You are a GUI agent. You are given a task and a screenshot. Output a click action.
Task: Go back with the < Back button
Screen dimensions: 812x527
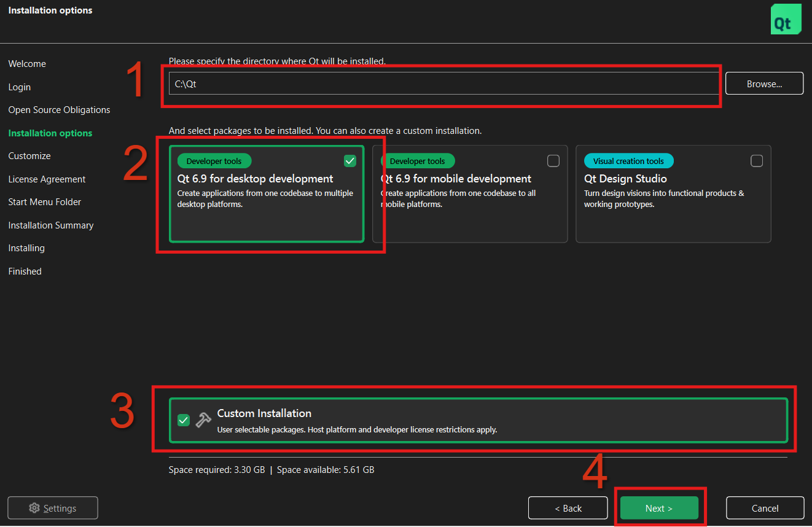568,508
